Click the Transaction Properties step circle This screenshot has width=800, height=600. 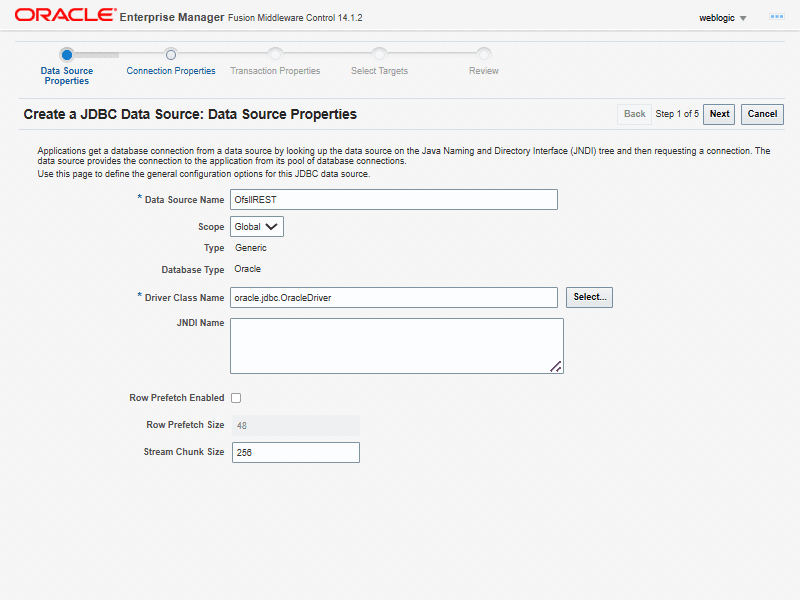275,55
